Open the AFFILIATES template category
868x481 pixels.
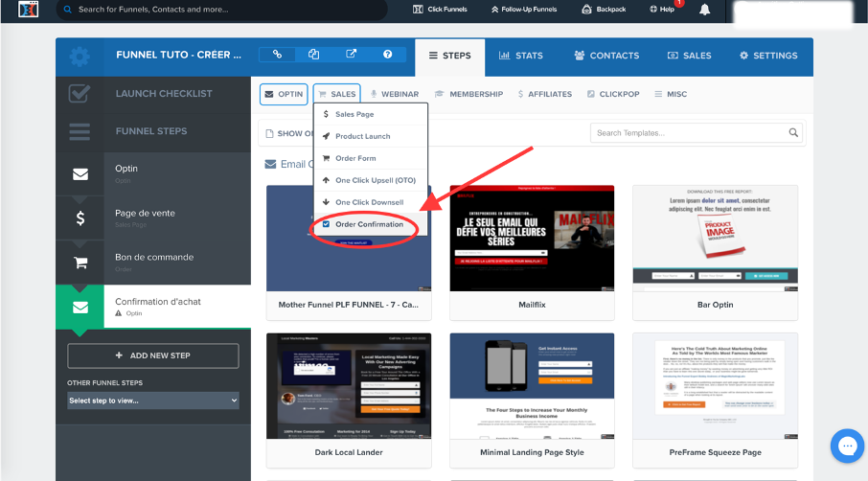(545, 94)
